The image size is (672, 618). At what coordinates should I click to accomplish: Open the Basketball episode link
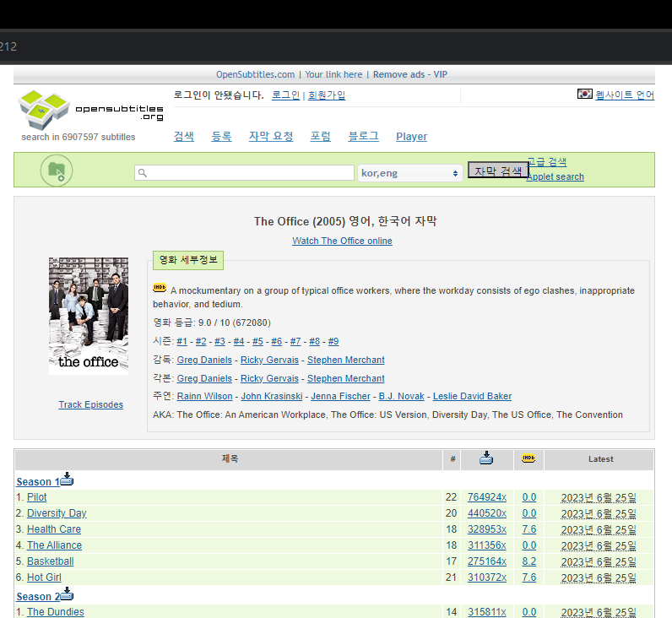tap(50, 561)
